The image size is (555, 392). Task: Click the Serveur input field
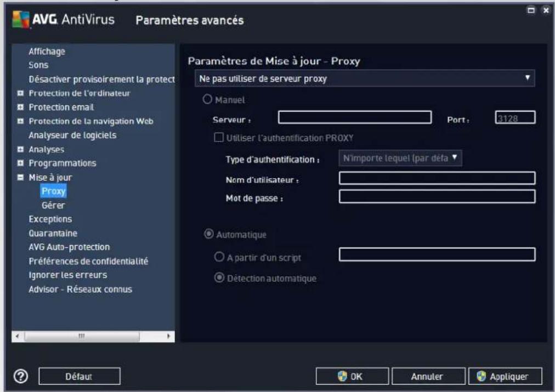point(355,117)
